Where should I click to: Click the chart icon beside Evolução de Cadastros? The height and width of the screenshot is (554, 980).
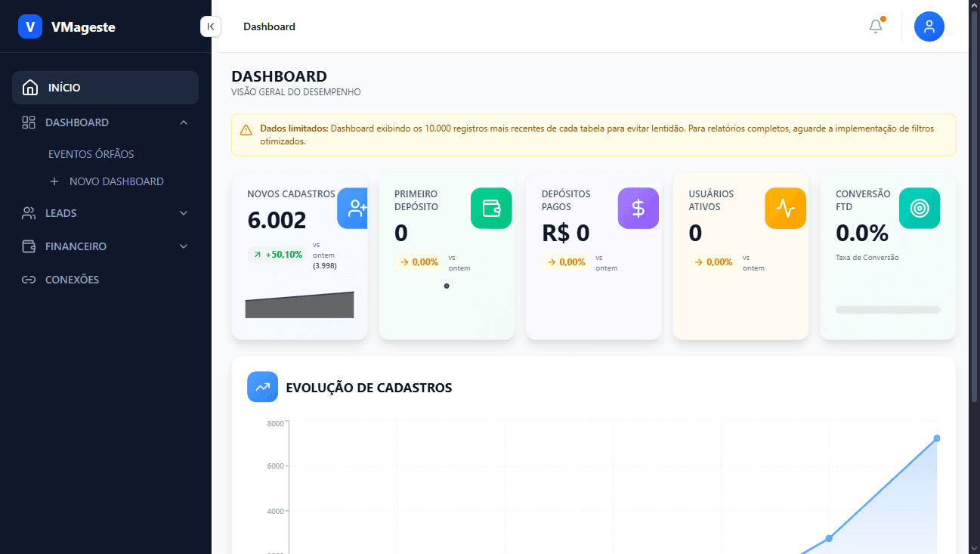(x=262, y=386)
